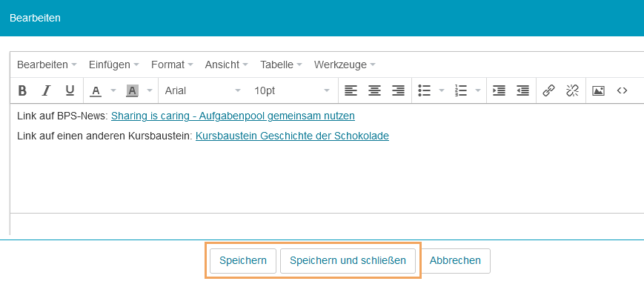The height and width of the screenshot is (284, 644).
Task: Open the Bearbeiten menu
Action: point(47,65)
